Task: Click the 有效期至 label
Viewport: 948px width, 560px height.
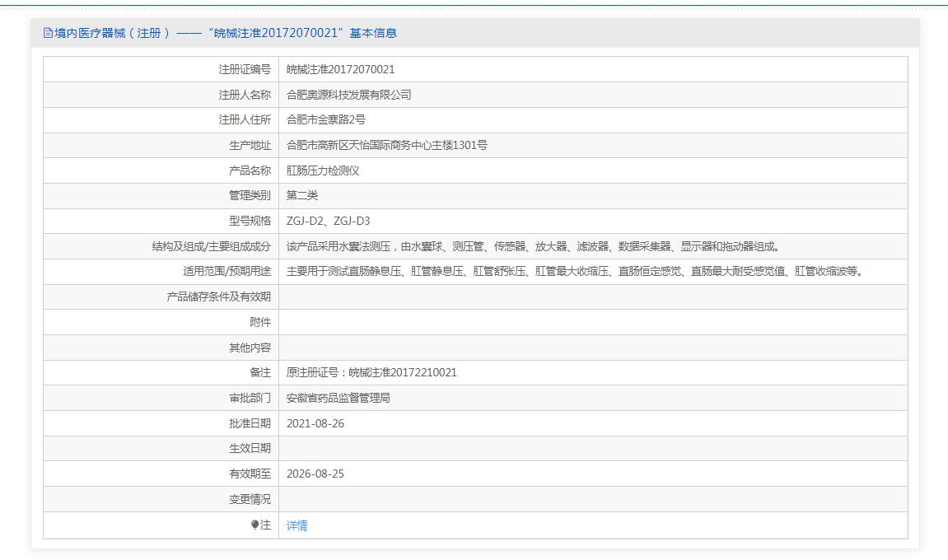Action: (x=250, y=474)
